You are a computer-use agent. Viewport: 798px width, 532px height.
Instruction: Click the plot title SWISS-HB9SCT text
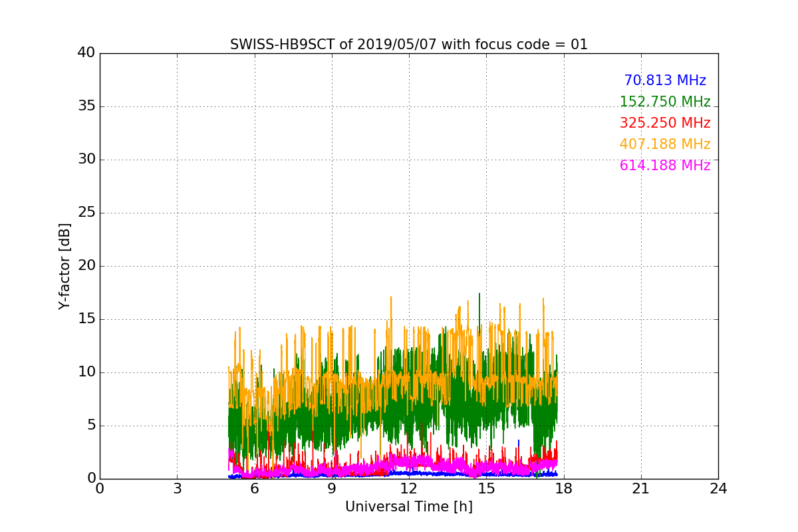pos(408,45)
